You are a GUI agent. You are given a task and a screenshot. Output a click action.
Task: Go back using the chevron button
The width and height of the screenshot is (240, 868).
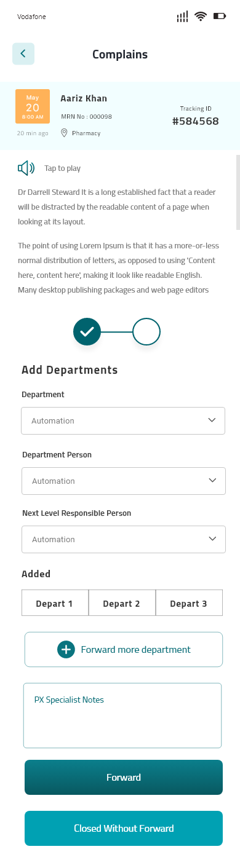click(x=23, y=54)
